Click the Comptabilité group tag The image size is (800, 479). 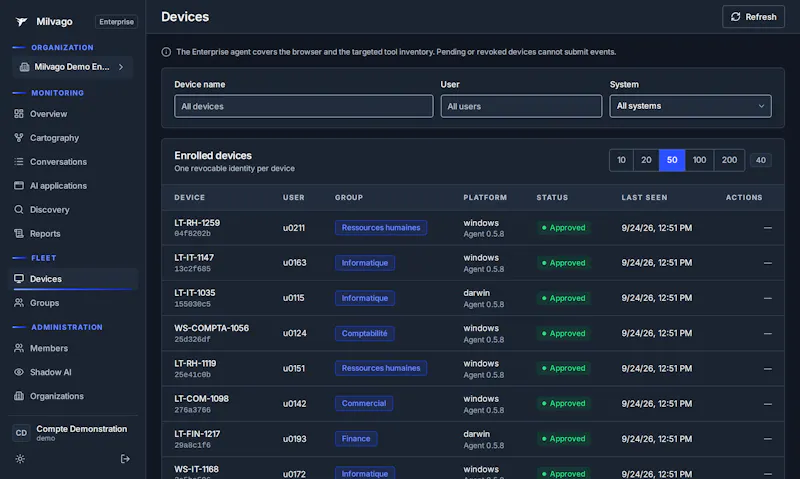tap(364, 333)
